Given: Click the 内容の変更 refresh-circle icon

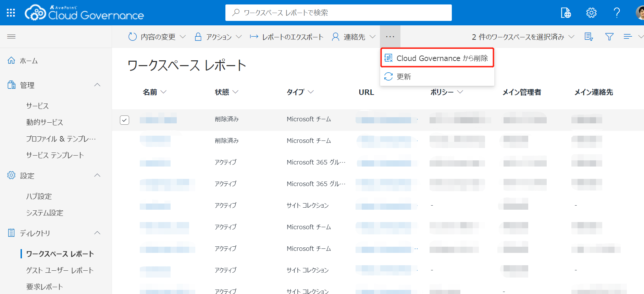Looking at the screenshot, I should (x=133, y=37).
